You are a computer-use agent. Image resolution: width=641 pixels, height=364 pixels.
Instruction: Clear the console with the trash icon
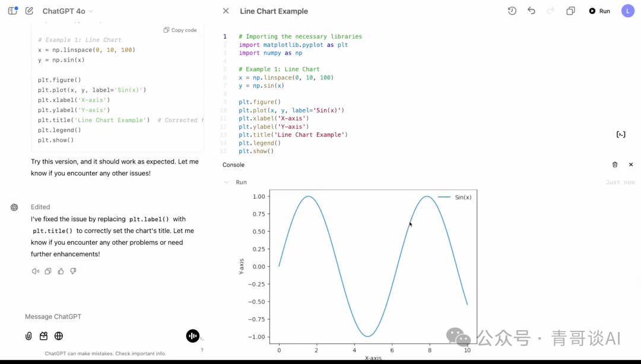tap(615, 165)
